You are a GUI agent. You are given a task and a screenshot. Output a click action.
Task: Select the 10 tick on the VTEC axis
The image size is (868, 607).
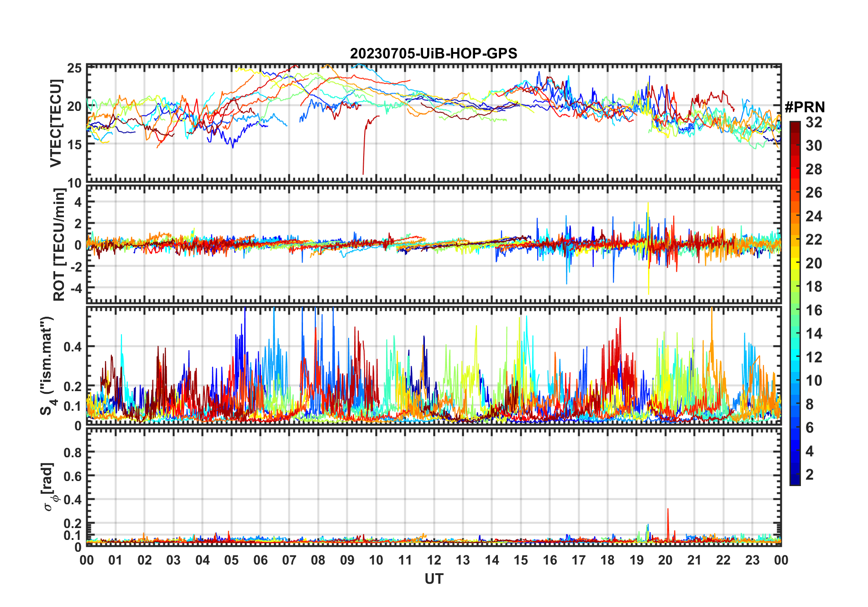74,183
